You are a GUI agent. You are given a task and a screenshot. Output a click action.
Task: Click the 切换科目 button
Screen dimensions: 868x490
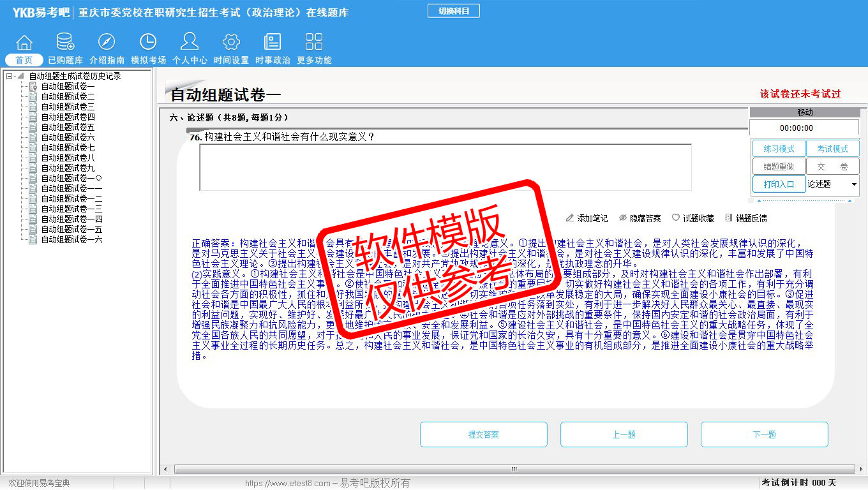click(454, 11)
